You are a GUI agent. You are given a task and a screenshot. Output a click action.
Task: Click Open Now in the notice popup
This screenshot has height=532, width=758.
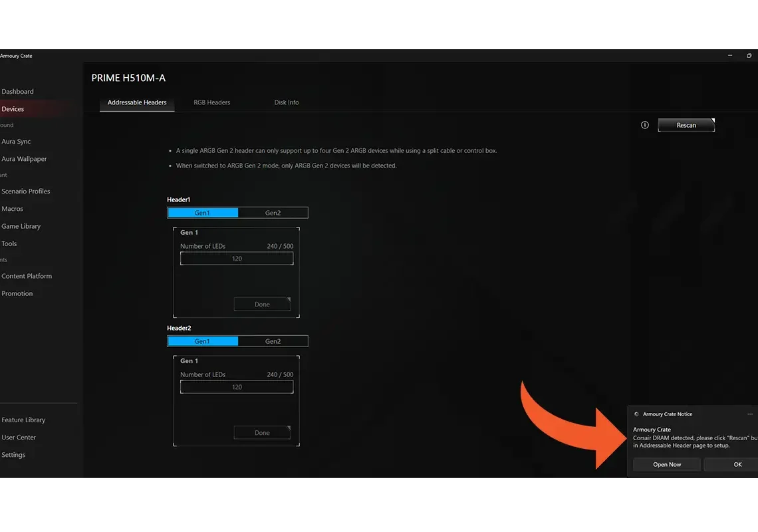click(x=667, y=464)
